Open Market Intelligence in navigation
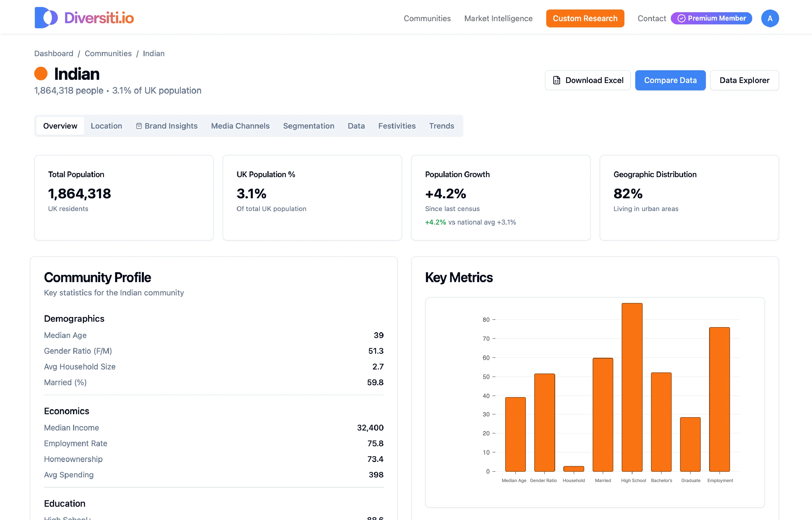 click(x=498, y=18)
